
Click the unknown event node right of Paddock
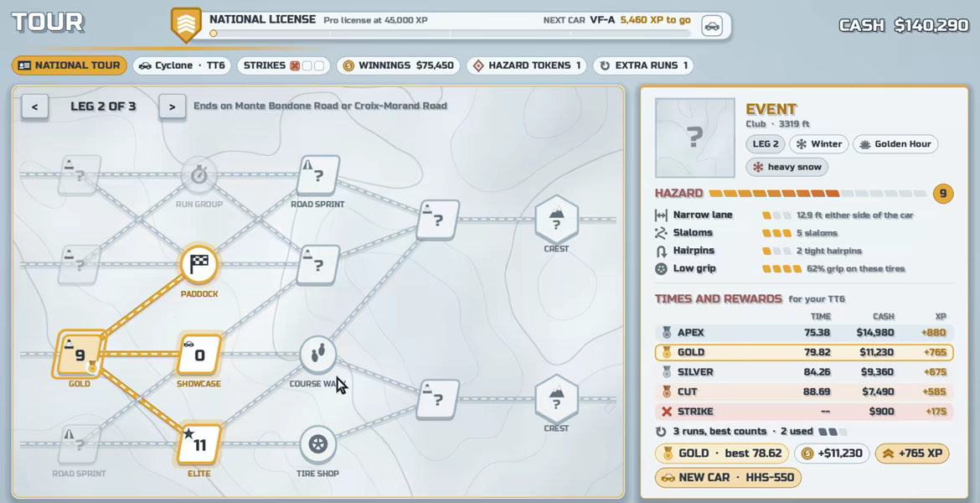(x=318, y=265)
